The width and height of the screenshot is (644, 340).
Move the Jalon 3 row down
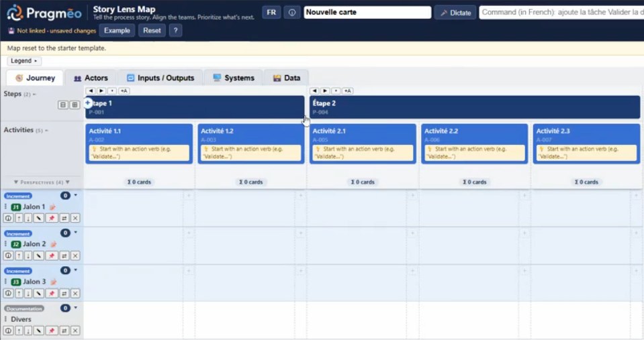coord(28,294)
